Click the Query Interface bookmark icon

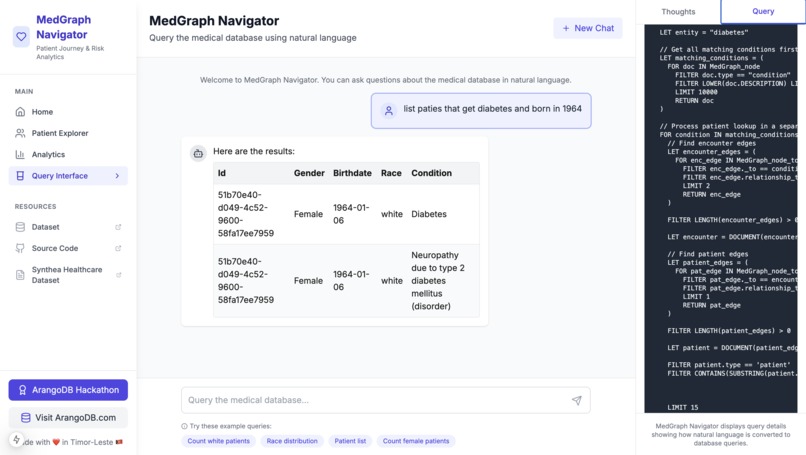click(x=20, y=176)
